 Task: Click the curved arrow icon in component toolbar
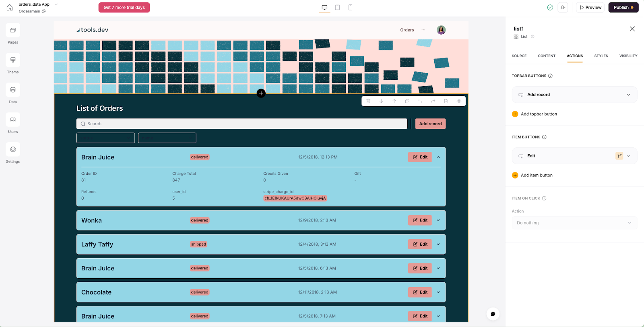coord(433,101)
